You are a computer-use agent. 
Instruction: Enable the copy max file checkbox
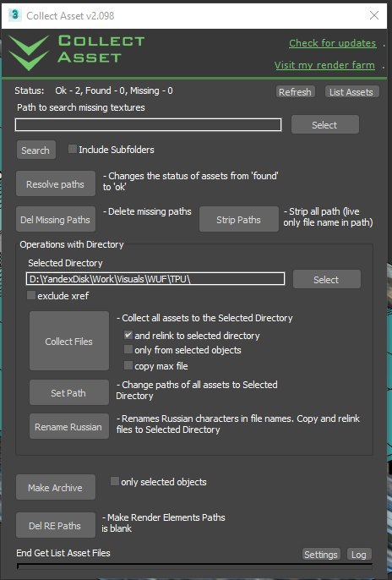[128, 365]
